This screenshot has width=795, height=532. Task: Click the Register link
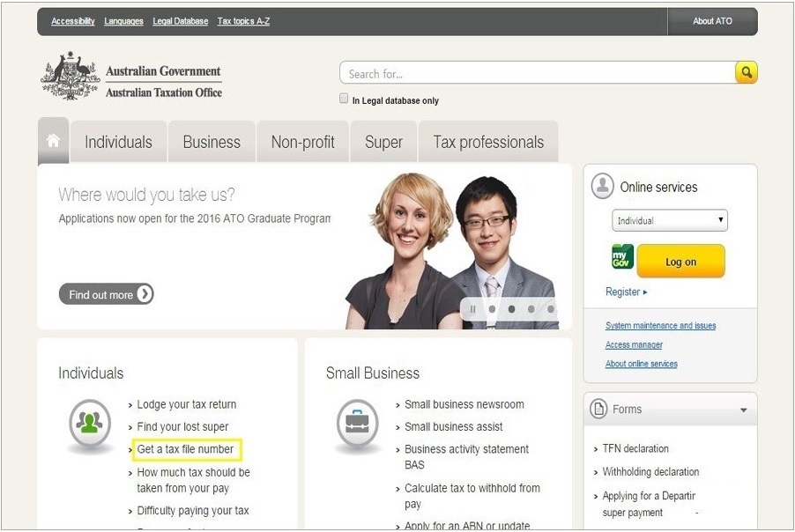pos(626,292)
